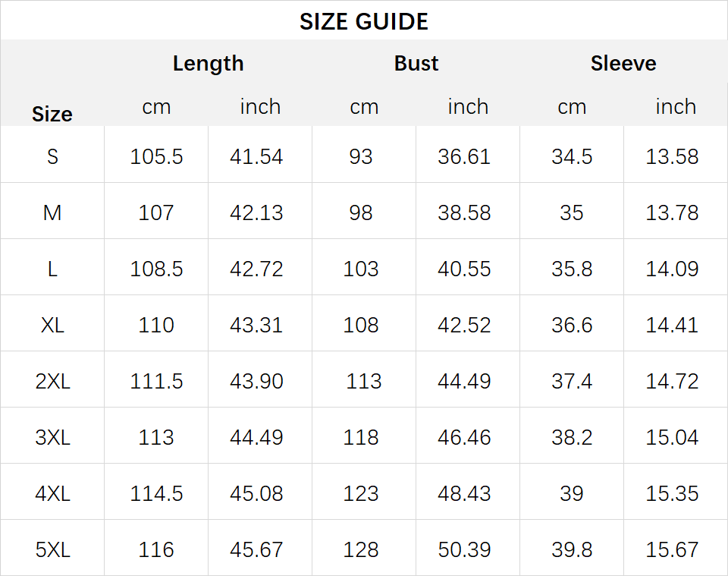
Task: Select the 35.8 sleeve cm cell
Action: pos(572,269)
